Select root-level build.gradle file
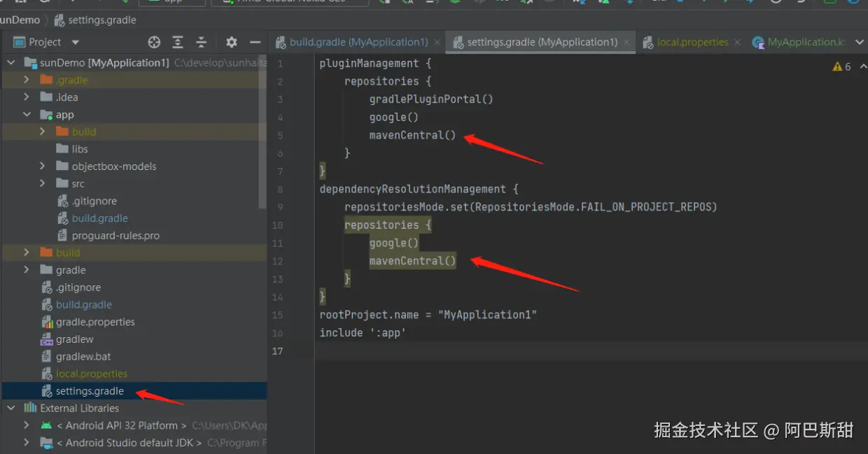The width and height of the screenshot is (868, 454). pyautogui.click(x=76, y=305)
